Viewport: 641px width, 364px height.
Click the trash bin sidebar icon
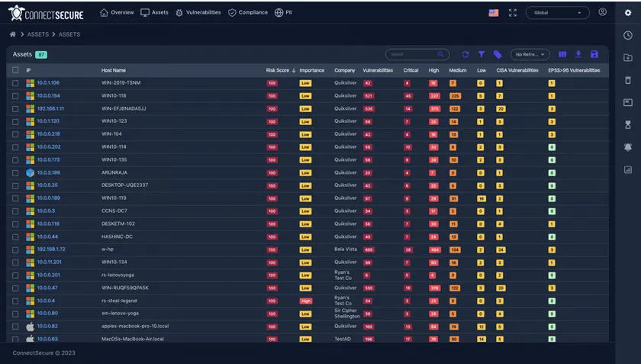coord(628,80)
